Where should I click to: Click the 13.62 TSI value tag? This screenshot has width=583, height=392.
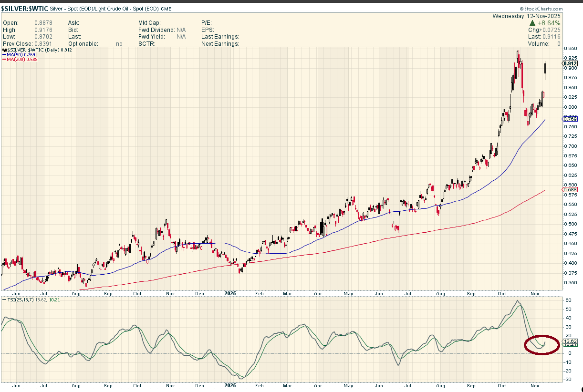click(x=570, y=341)
